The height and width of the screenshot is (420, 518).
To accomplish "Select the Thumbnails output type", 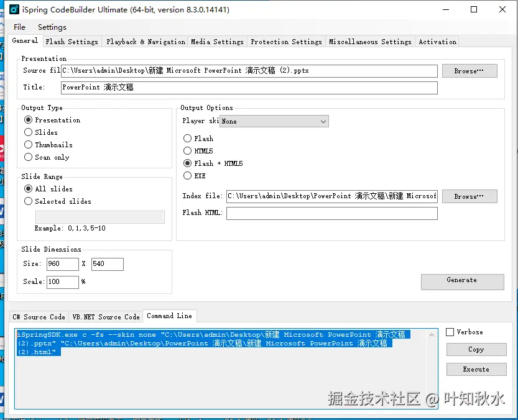I will [49, 145].
